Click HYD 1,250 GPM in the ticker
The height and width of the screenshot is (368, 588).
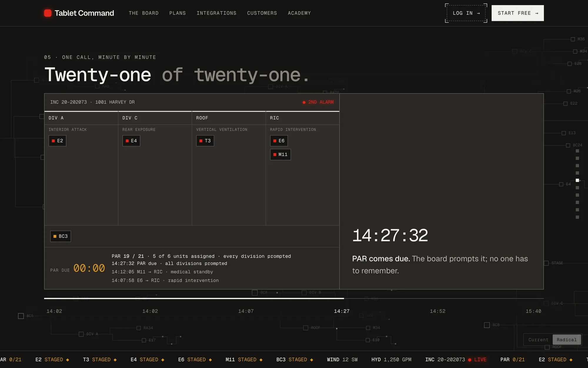click(391, 360)
